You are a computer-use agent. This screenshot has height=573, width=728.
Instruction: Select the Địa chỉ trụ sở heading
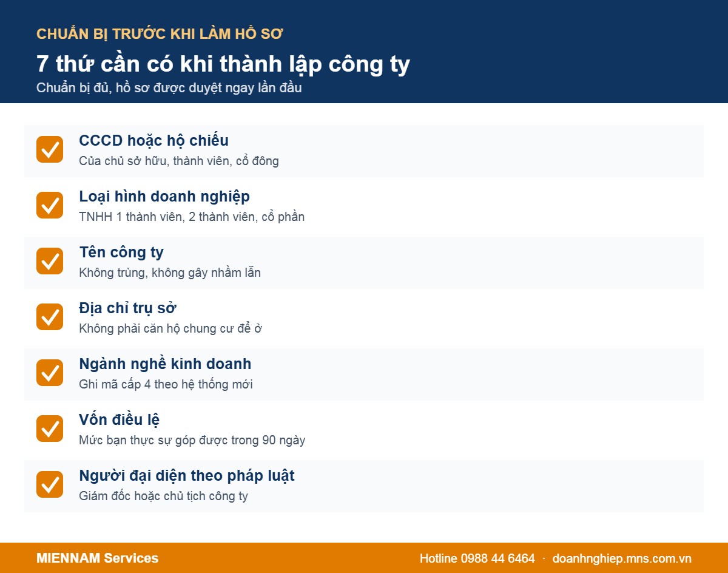128,308
